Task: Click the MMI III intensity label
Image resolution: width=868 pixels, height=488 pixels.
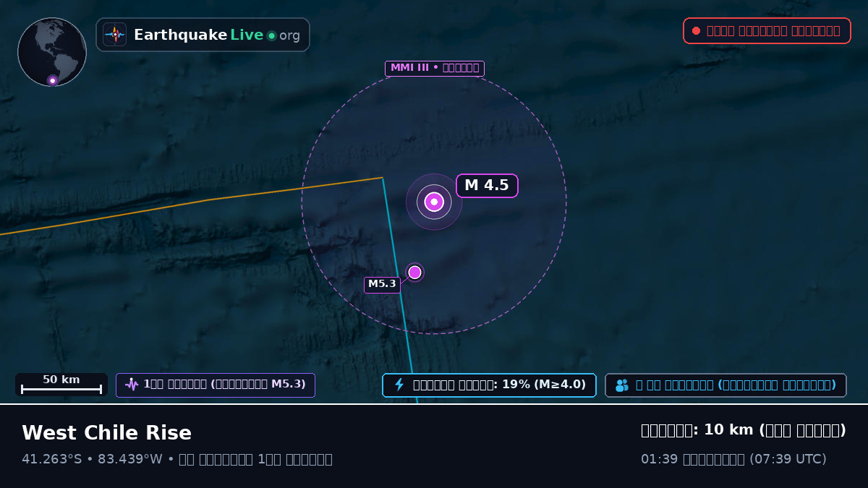Action: point(434,69)
